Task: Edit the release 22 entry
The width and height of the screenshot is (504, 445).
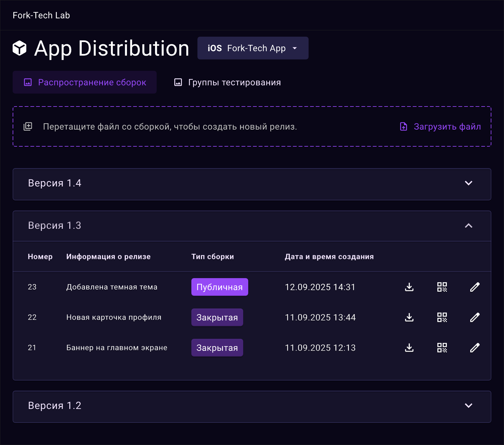Action: tap(475, 317)
